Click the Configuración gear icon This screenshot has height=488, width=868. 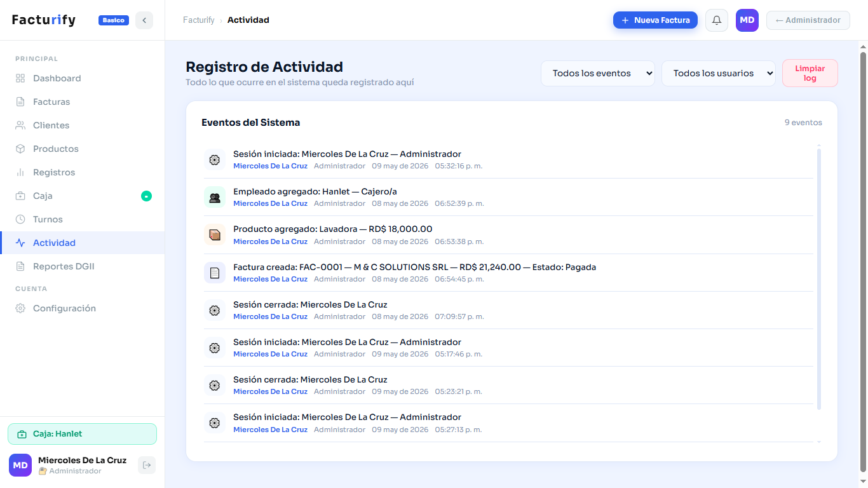[20, 308]
